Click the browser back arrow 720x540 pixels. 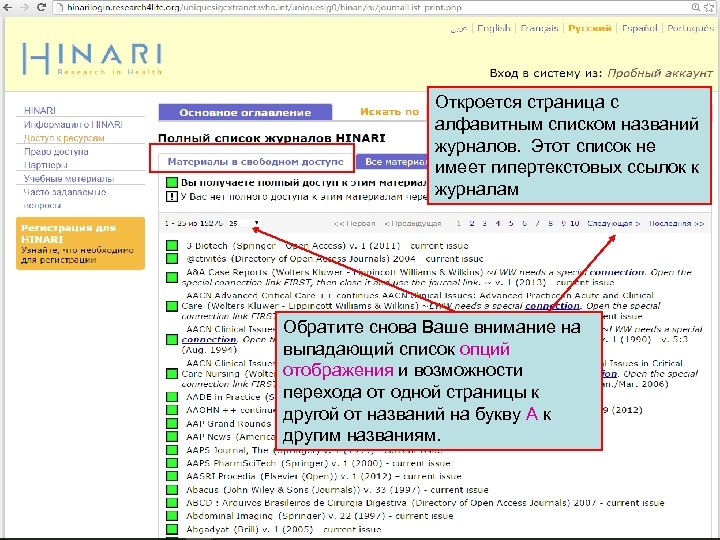point(10,7)
